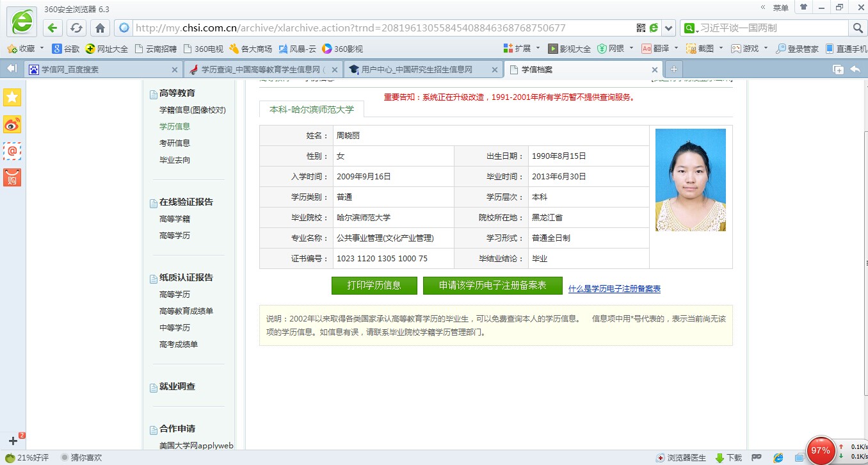
Task: Expand the 收藏 favorites dropdown
Action: (x=42, y=49)
